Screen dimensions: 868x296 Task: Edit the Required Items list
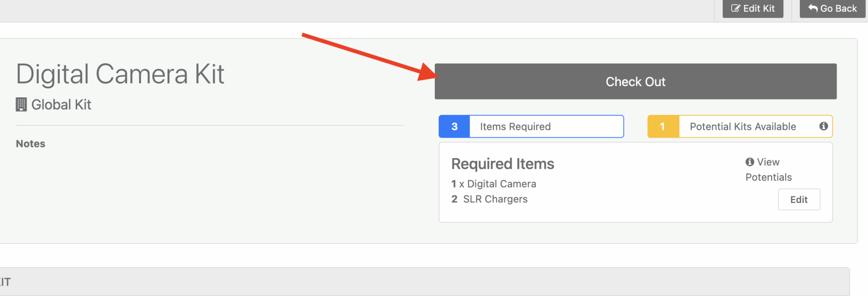click(798, 199)
